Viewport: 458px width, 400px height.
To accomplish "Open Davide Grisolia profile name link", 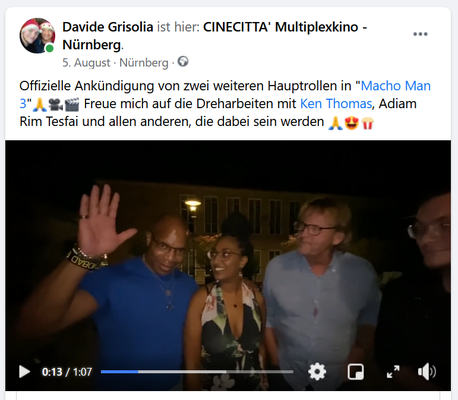I will click(108, 27).
